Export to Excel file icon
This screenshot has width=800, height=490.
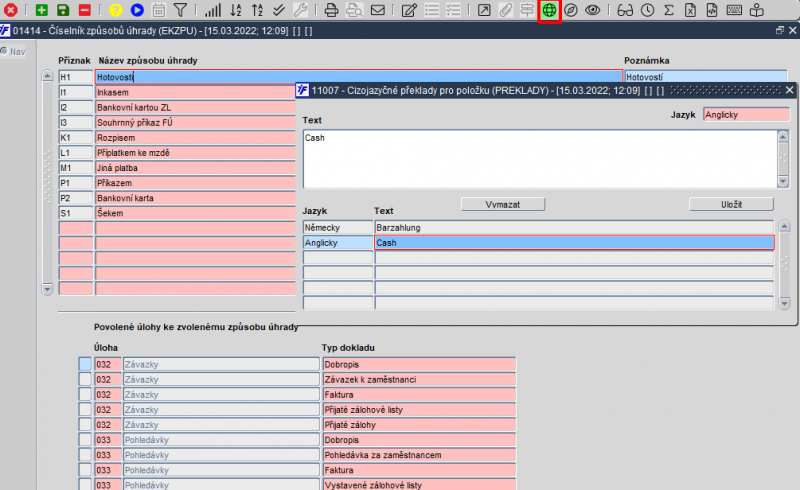coord(690,10)
